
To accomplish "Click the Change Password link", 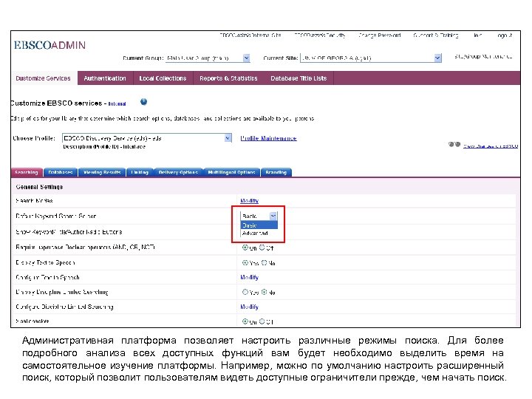I will (x=380, y=35).
